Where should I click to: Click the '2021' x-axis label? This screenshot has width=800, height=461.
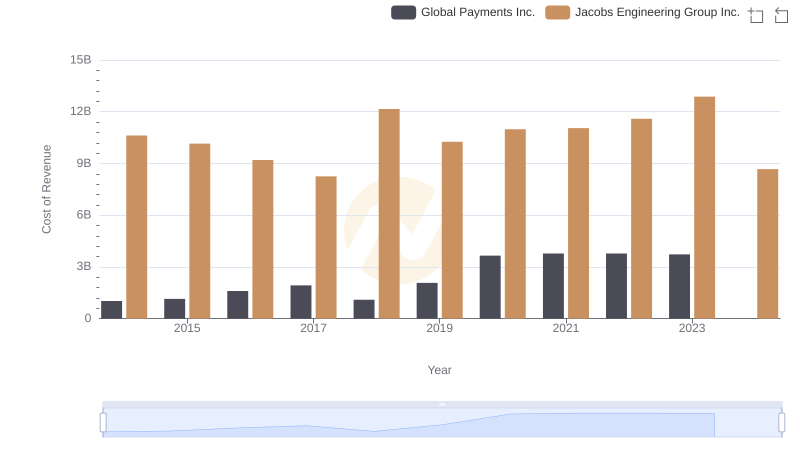566,328
